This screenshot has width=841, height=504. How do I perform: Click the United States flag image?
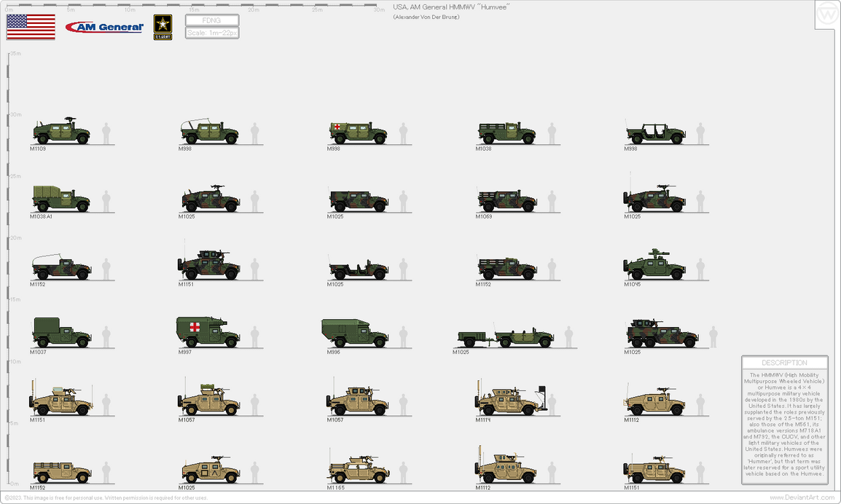tap(31, 27)
